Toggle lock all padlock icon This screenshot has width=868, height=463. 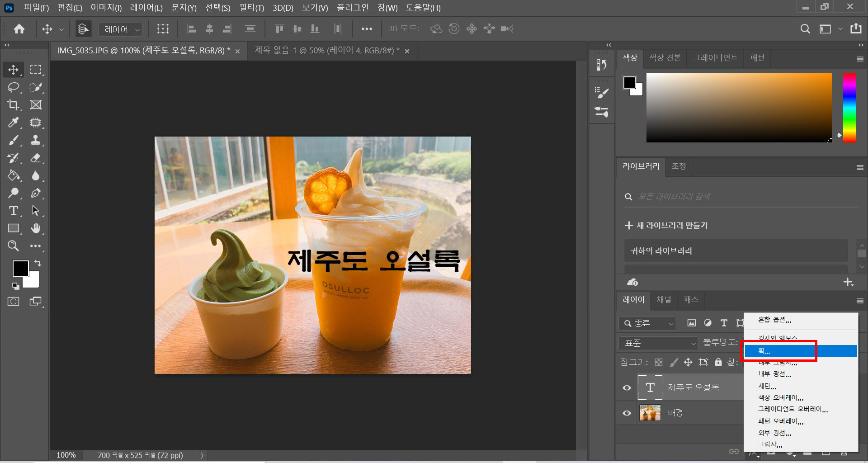click(718, 362)
